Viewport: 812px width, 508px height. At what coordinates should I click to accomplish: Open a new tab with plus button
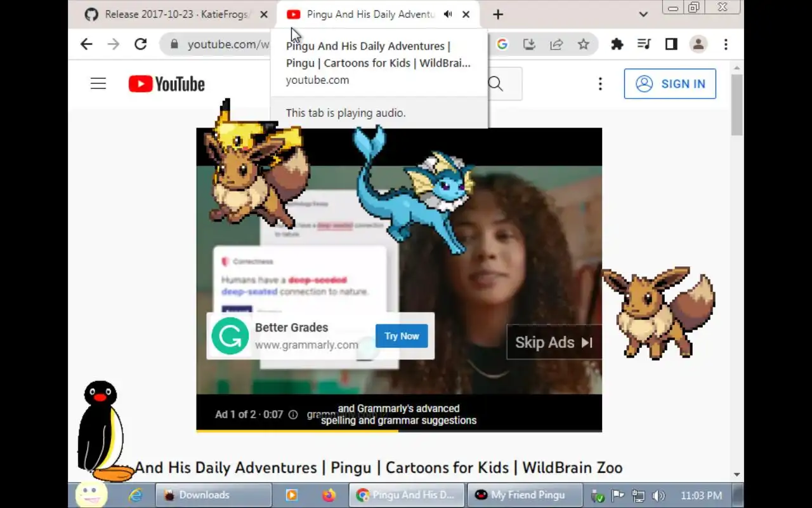click(x=498, y=14)
